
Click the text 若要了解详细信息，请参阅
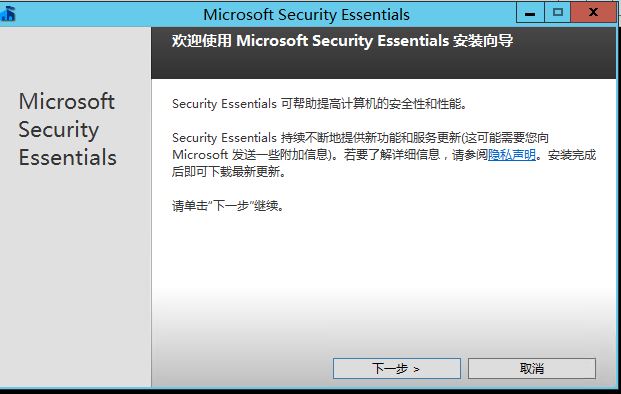coord(415,154)
